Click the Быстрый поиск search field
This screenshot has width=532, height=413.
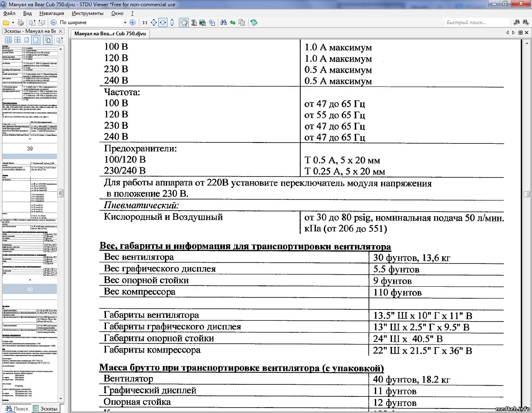(477, 22)
